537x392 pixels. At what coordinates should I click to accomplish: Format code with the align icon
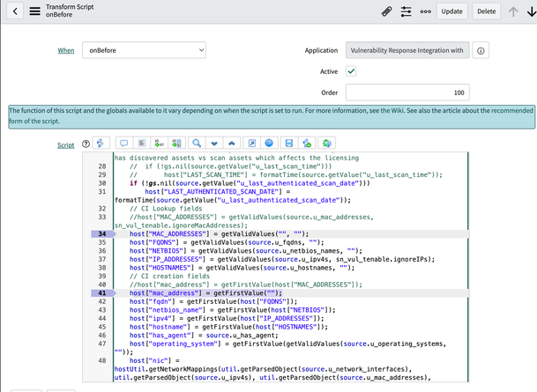coord(142,143)
